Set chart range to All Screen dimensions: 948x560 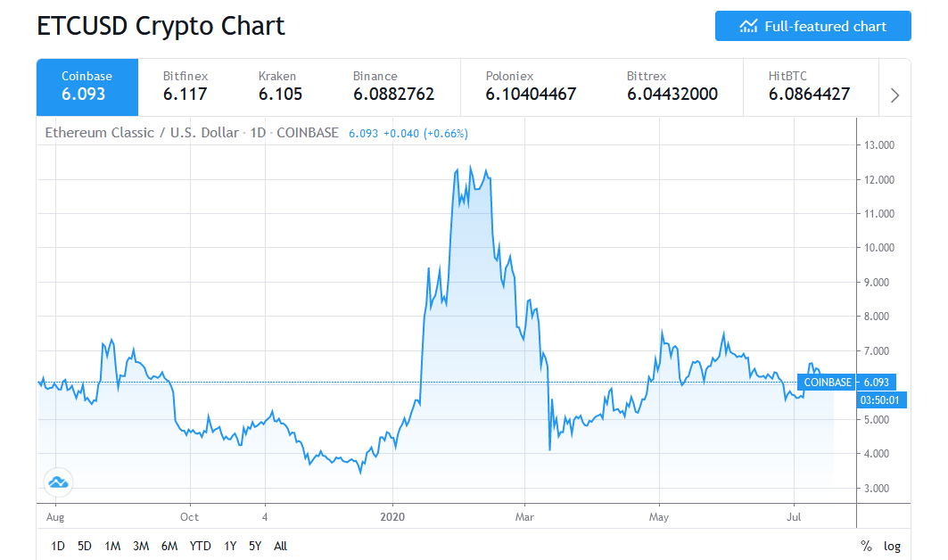click(281, 546)
